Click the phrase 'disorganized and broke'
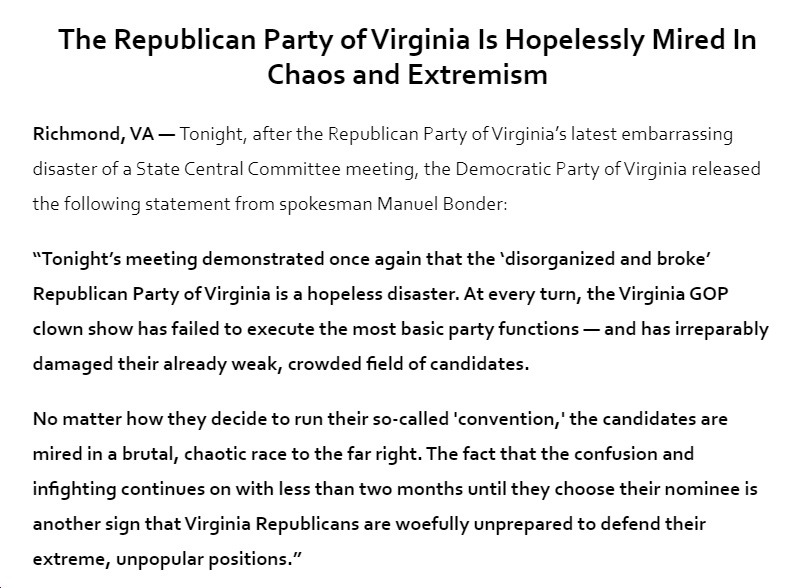809x588 pixels. point(605,258)
